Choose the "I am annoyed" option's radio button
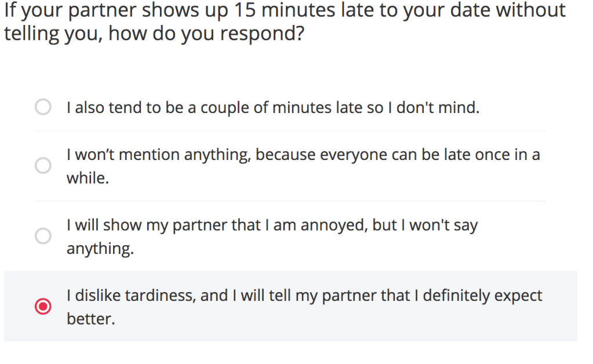This screenshot has height=364, width=593. click(x=43, y=236)
